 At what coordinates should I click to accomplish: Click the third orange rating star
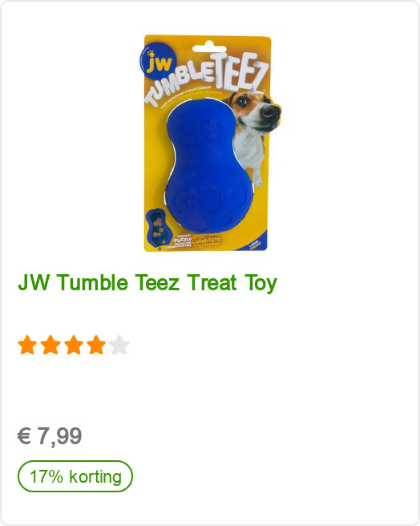coord(74,345)
